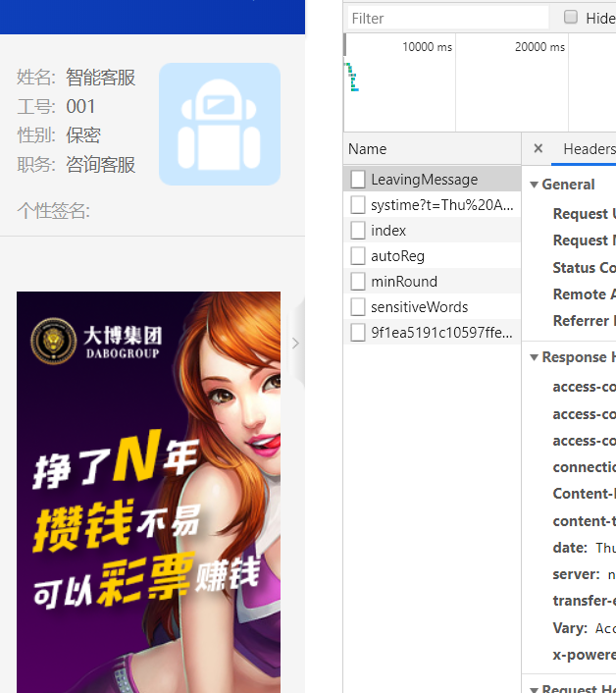Select the 9f1ea5191c10597ffe request entry
616x693 pixels.
point(441,333)
